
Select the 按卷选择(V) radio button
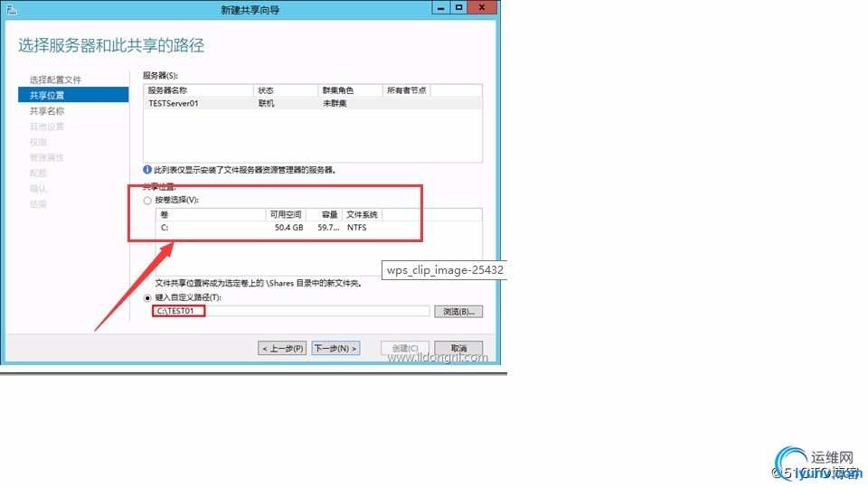point(147,201)
